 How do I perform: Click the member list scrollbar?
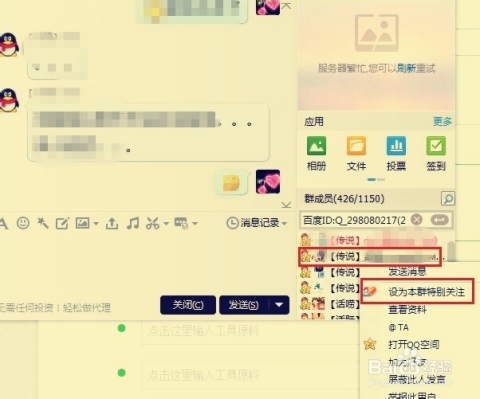coord(451,252)
